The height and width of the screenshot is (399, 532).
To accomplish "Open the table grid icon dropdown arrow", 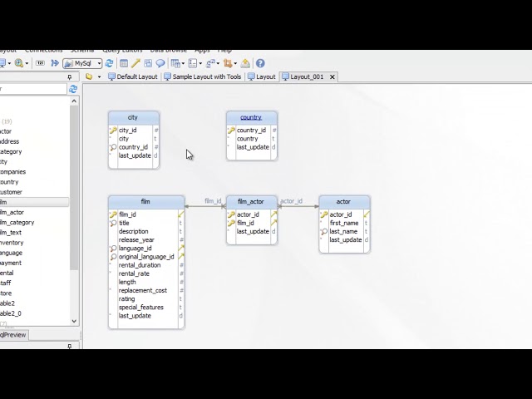I will point(183,63).
